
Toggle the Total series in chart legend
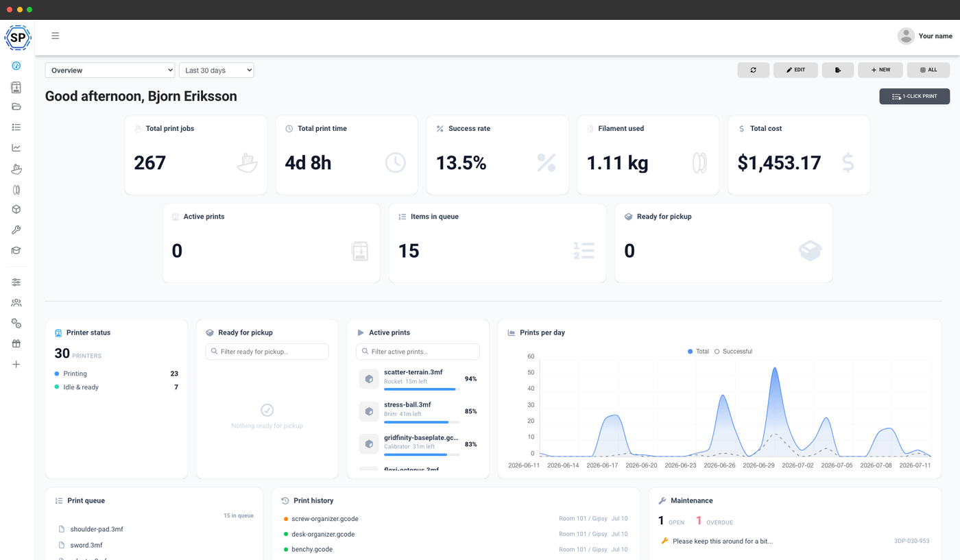(698, 352)
